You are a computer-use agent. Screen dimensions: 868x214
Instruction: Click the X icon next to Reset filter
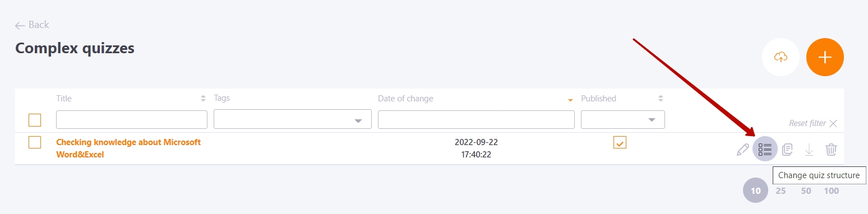pos(833,123)
